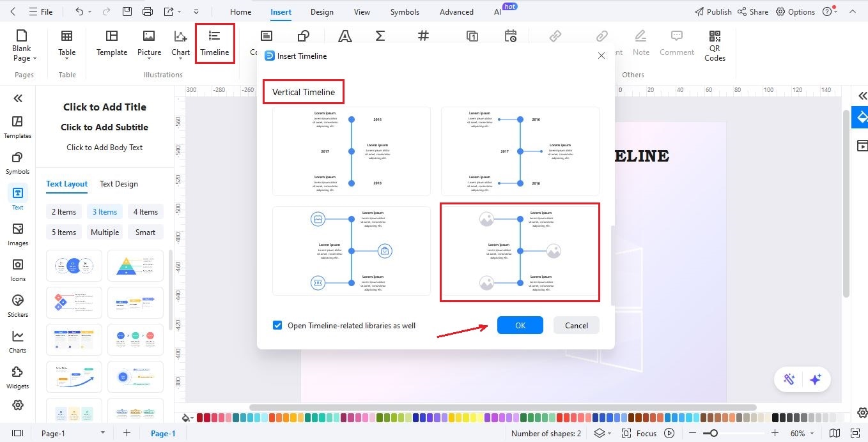
Task: Click the Save icon in title bar
Action: pyautogui.click(x=127, y=11)
